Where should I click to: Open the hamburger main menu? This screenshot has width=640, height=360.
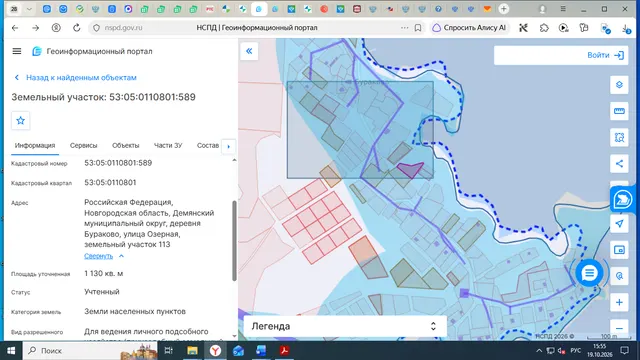17,51
